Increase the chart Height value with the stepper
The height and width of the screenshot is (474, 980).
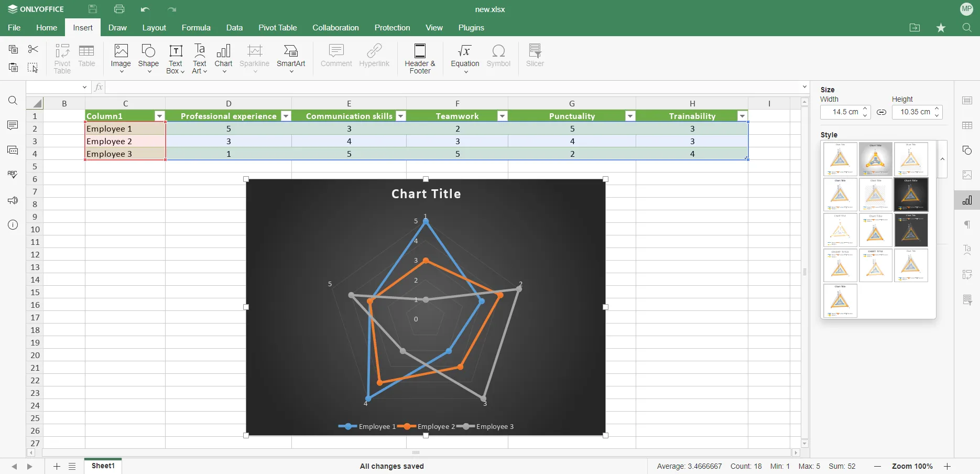938,109
